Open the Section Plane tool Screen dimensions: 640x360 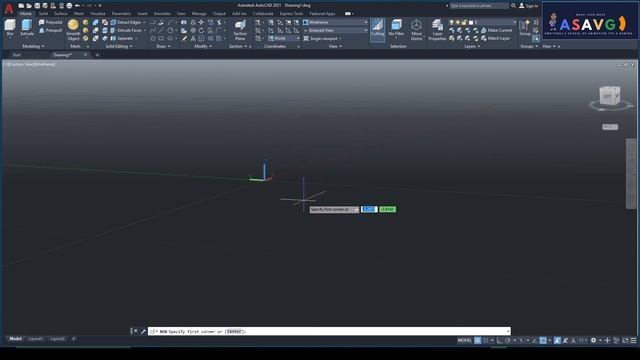240,30
